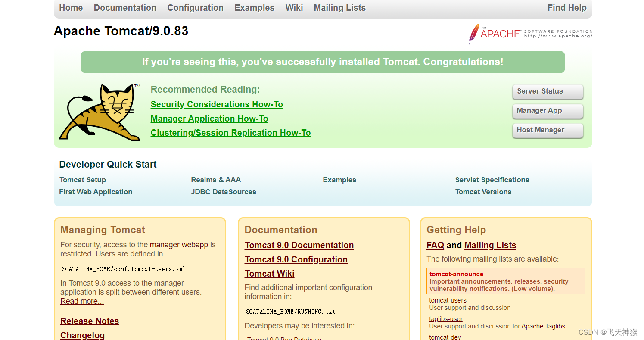Click the Release Notes link
Screen dimensions: 644x340
pos(89,321)
